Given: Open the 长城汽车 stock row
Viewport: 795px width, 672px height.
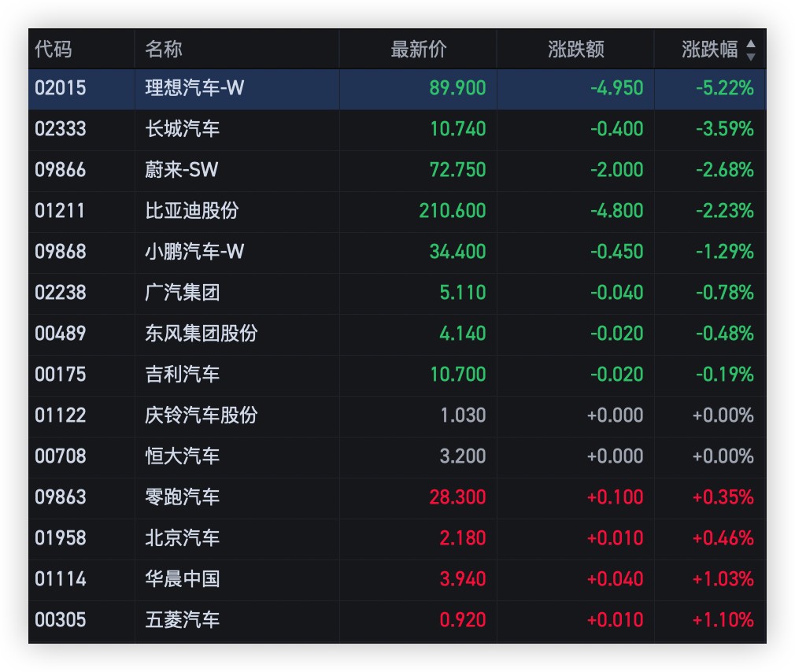Looking at the screenshot, I should [x=183, y=129].
